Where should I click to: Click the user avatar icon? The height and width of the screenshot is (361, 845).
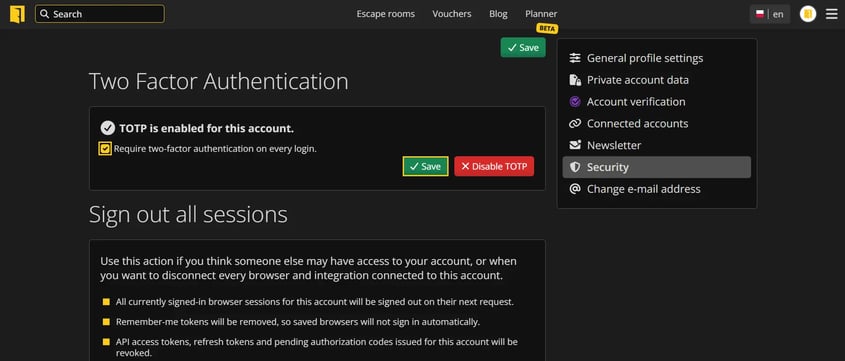808,14
